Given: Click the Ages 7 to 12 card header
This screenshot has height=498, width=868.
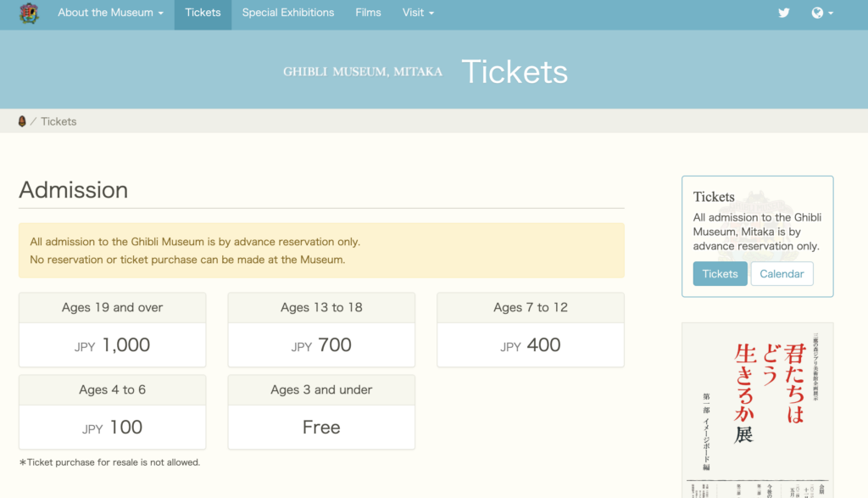Looking at the screenshot, I should (x=530, y=307).
